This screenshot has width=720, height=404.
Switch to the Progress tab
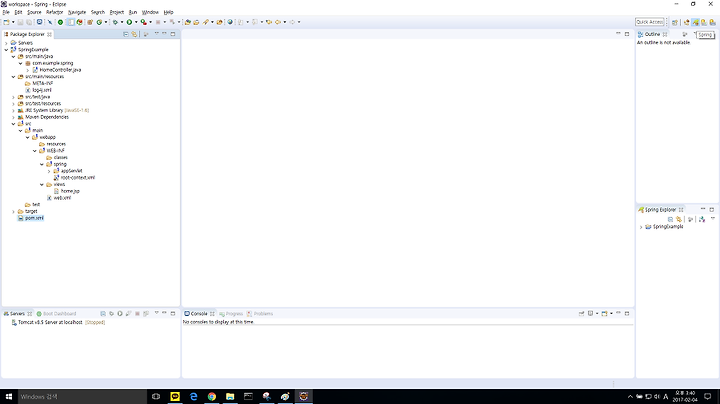(231, 314)
